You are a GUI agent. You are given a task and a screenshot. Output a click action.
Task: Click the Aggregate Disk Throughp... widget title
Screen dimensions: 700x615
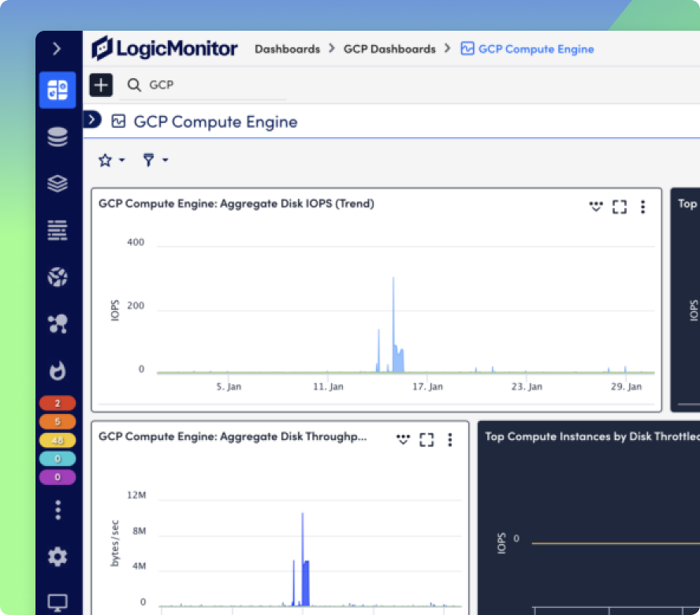(x=233, y=437)
